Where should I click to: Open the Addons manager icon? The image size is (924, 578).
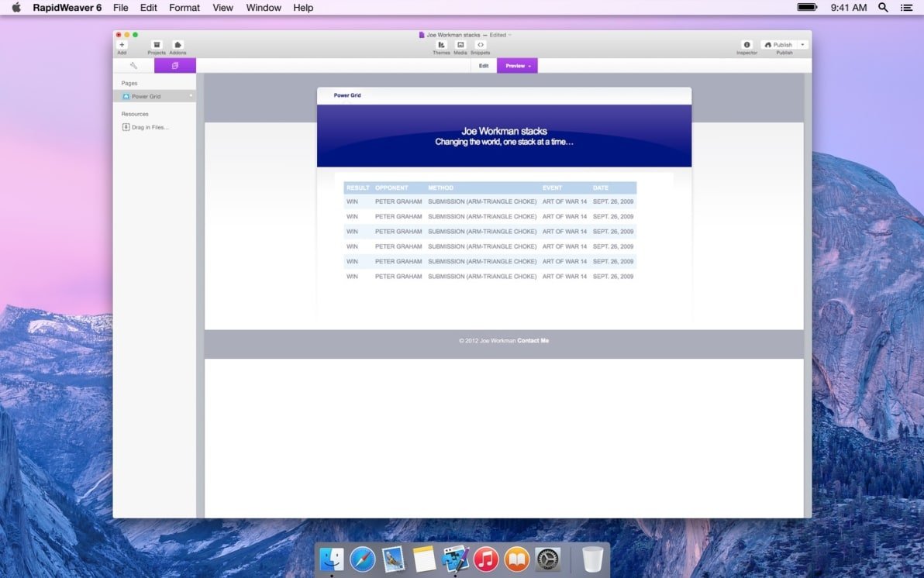tap(178, 45)
